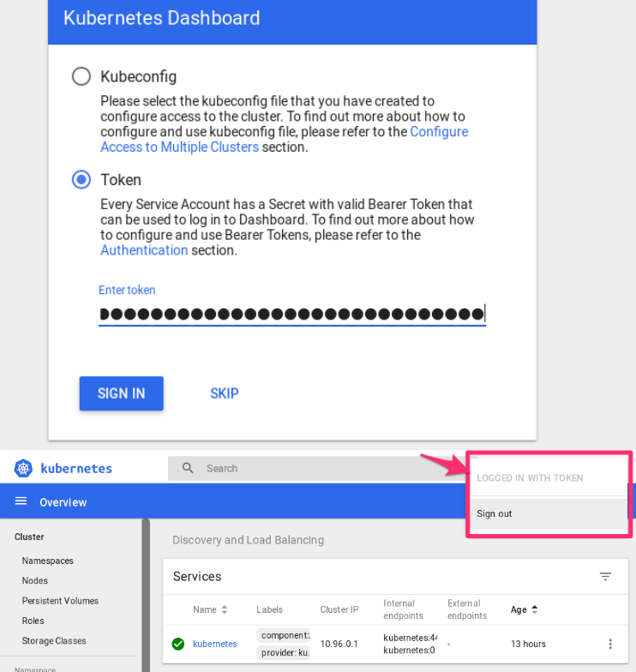This screenshot has width=636, height=672.
Task: Click the LOGGED IN WITH TOKEN label
Action: pyautogui.click(x=530, y=478)
